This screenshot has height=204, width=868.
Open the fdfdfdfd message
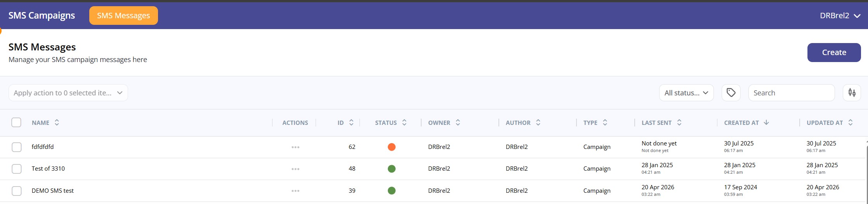coord(43,147)
